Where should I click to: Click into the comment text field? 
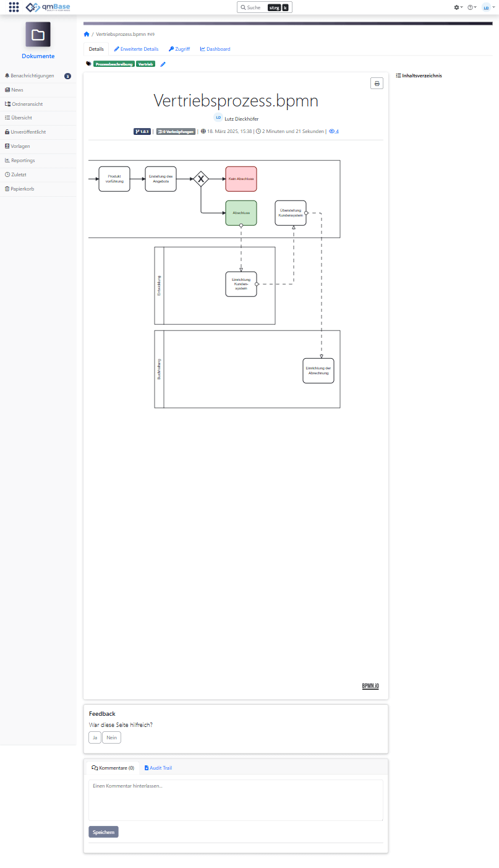236,800
